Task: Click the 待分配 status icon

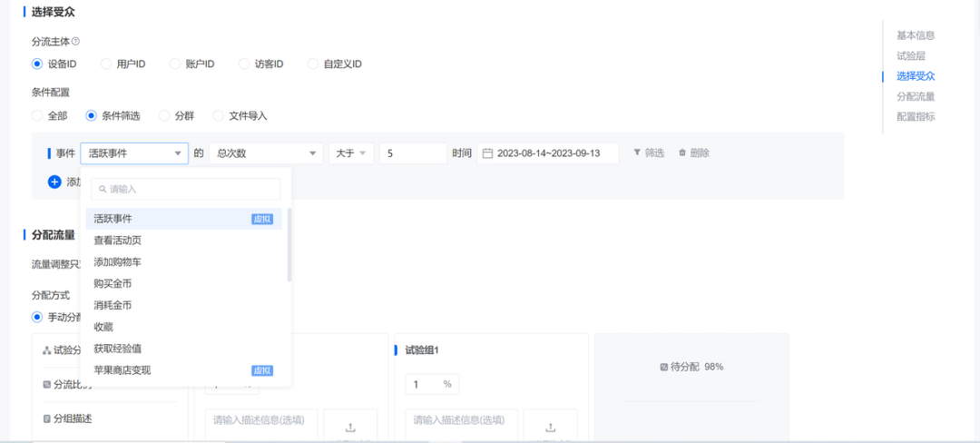Action: point(663,367)
